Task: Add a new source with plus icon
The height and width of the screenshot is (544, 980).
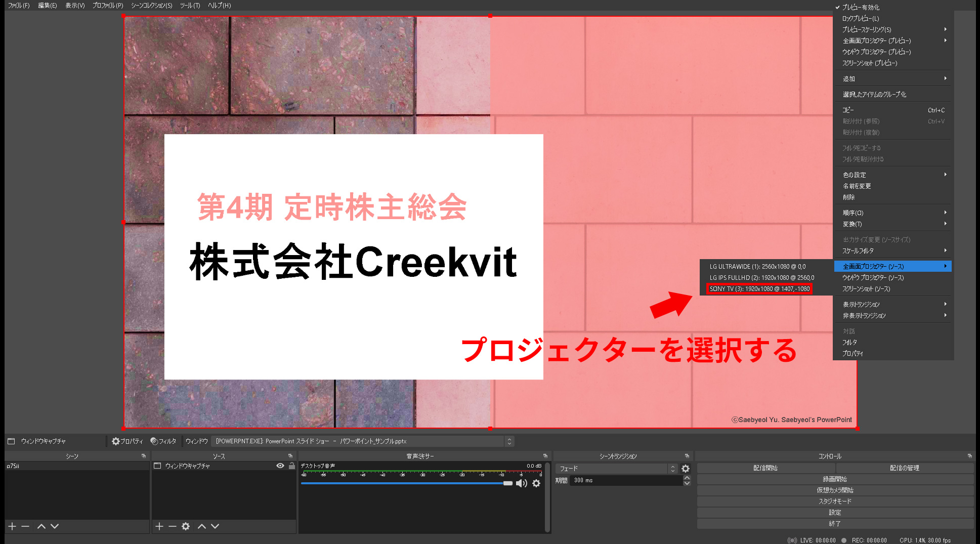Action: pos(159,526)
